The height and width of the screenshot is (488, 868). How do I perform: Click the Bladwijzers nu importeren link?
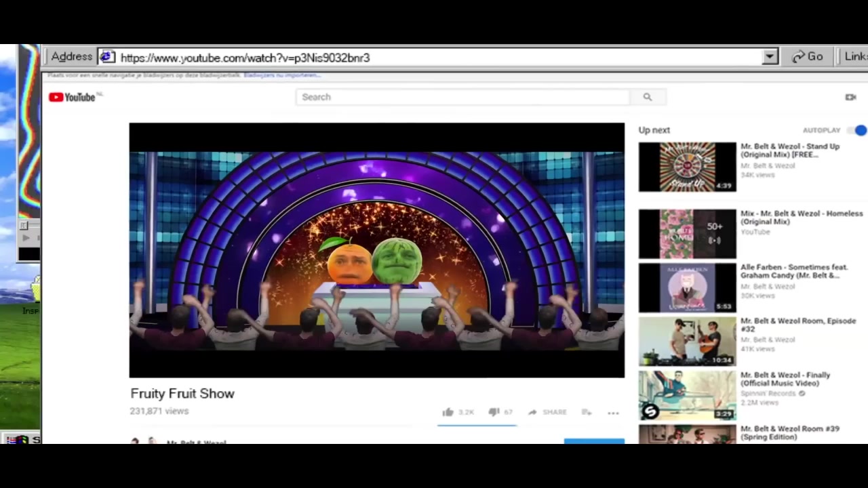(x=282, y=75)
